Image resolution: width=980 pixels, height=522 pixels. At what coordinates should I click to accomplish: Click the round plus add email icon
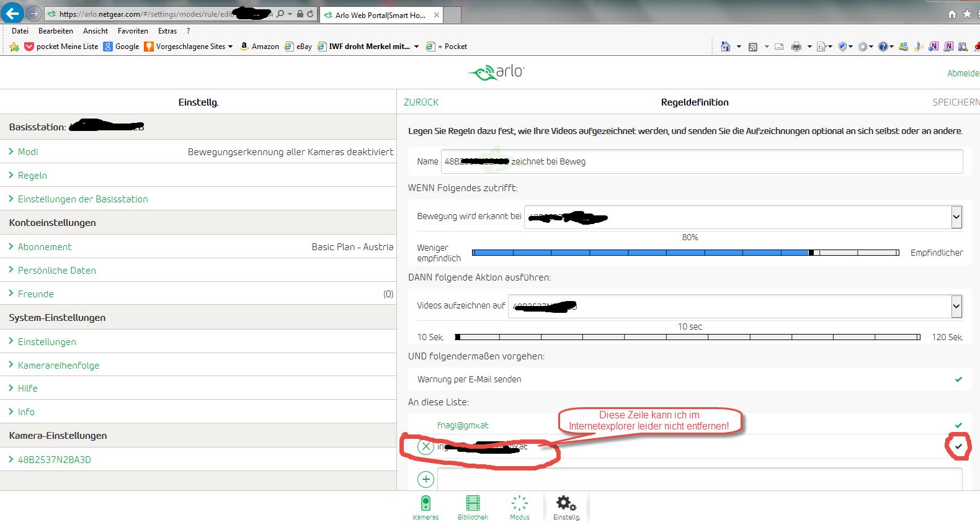[425, 479]
